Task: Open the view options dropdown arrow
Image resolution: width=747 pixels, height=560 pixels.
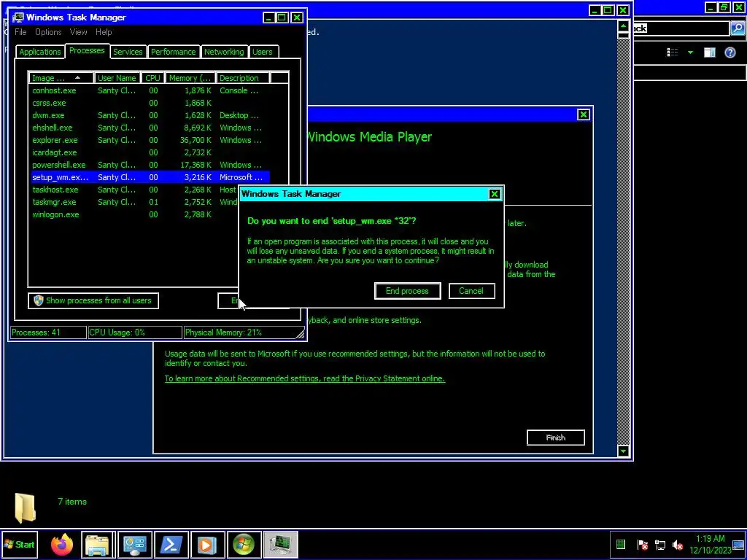Action: [x=690, y=52]
